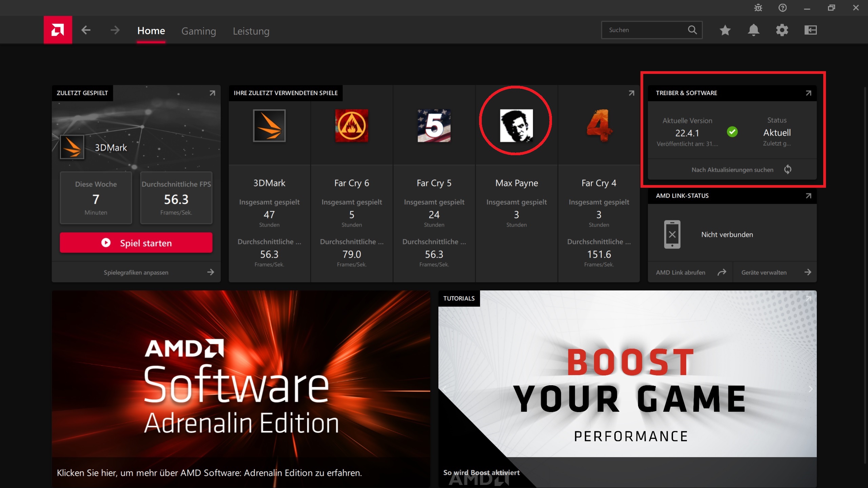
Task: Open the notifications bell
Action: [753, 30]
